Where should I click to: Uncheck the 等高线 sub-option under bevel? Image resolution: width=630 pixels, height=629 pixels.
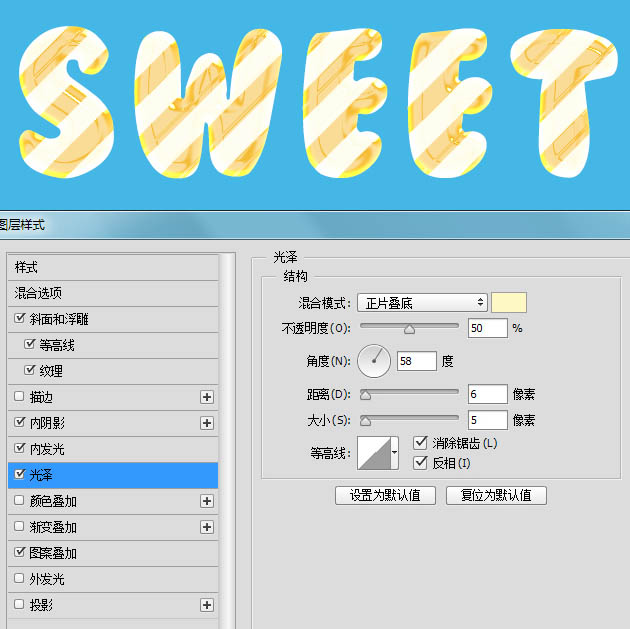(29, 344)
